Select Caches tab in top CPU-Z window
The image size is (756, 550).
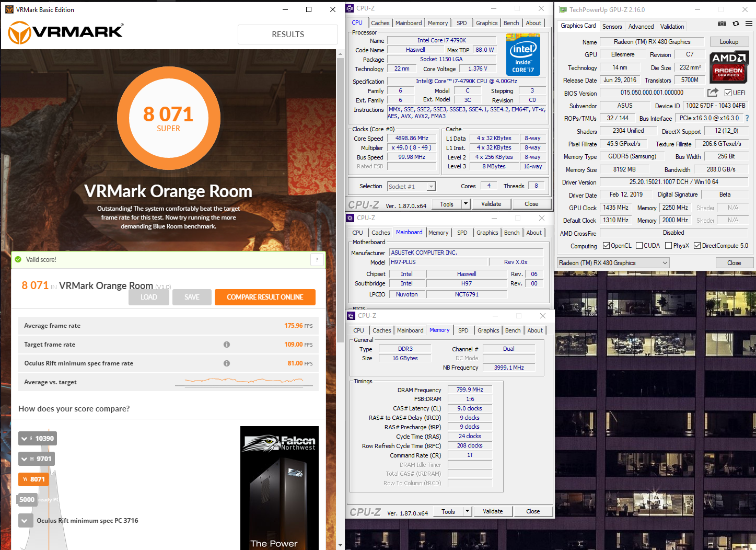[380, 23]
